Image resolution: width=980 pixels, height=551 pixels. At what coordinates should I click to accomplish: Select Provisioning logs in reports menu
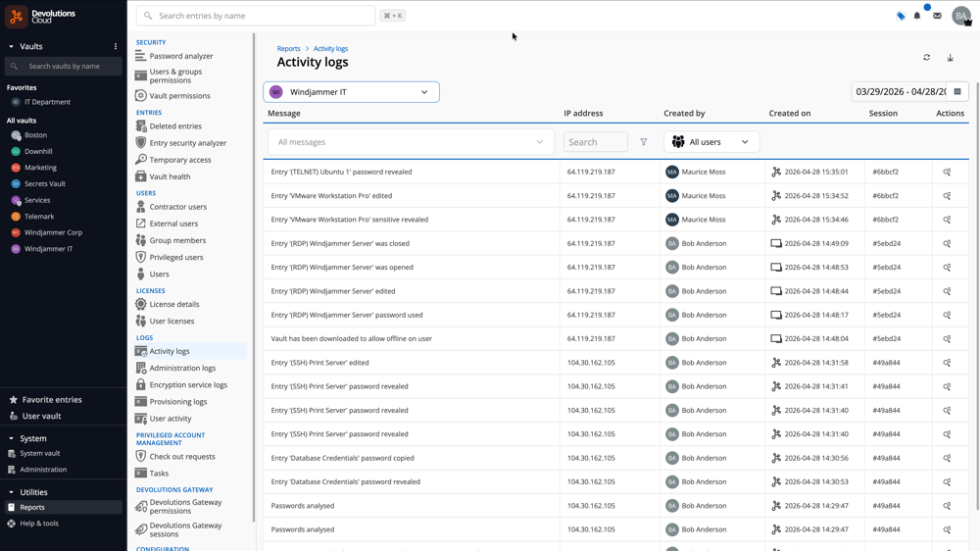[x=178, y=402]
